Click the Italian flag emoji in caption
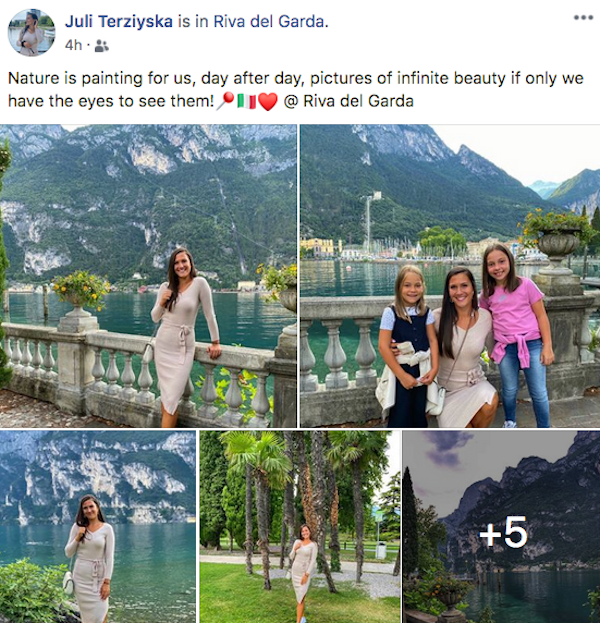Viewport: 600px width, 623px height. pos(247,101)
